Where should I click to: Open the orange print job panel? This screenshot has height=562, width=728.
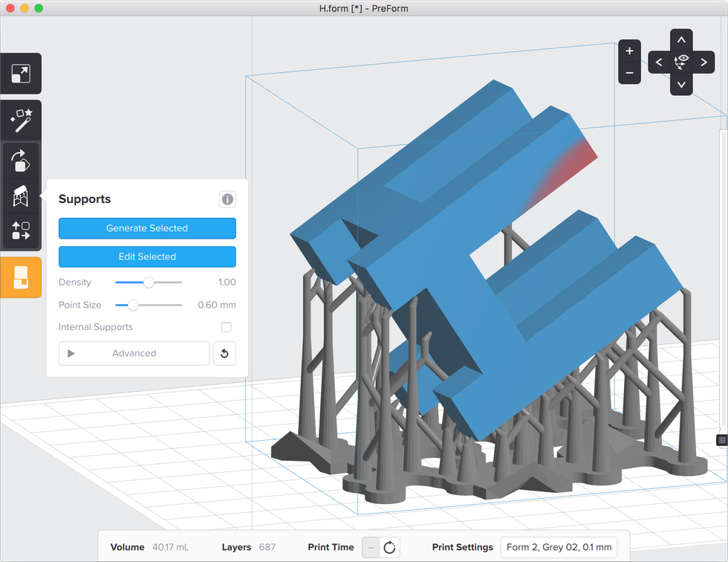21,277
